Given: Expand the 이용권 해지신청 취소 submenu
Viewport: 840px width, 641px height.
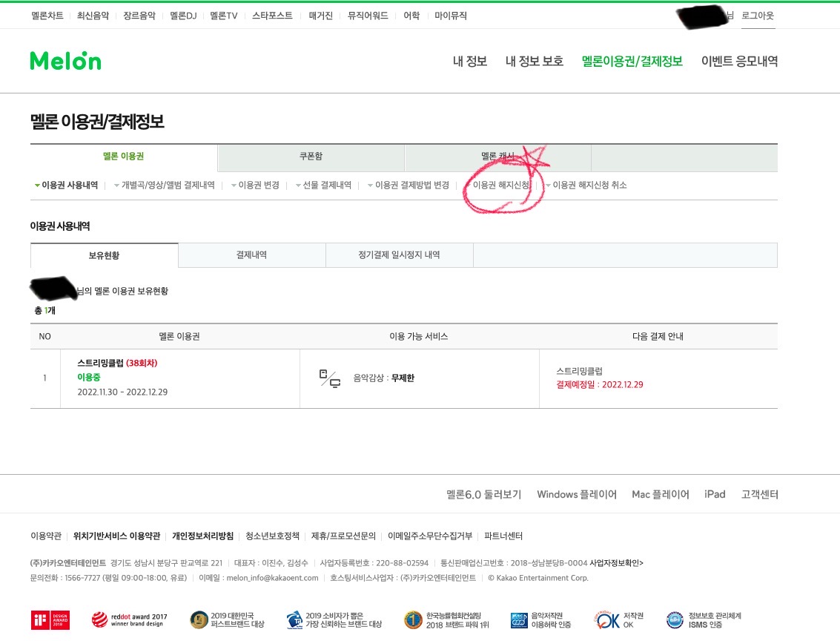Looking at the screenshot, I should coord(586,185).
